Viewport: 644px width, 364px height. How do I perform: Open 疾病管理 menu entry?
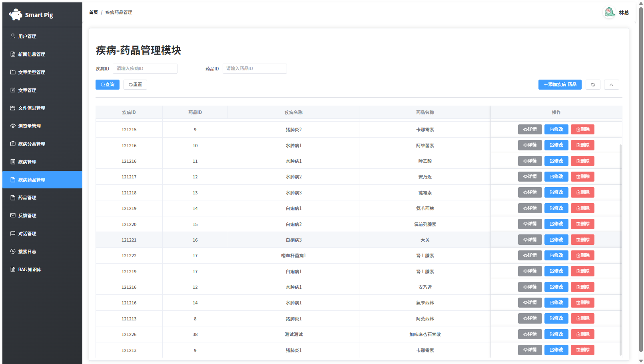[x=42, y=162]
